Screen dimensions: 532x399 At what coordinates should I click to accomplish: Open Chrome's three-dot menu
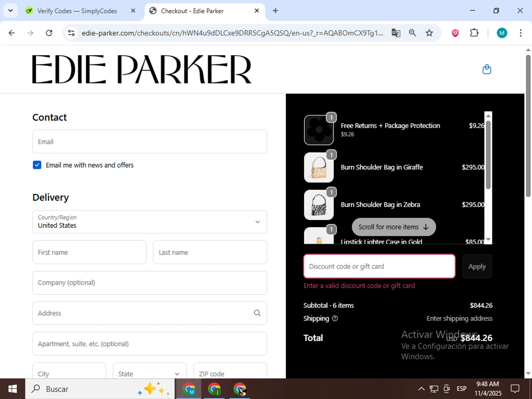(520, 33)
